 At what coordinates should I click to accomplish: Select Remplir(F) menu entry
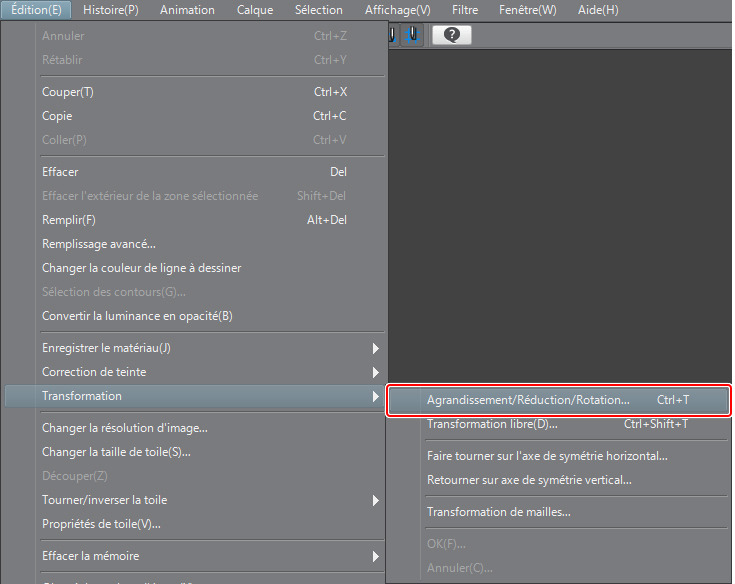point(195,220)
